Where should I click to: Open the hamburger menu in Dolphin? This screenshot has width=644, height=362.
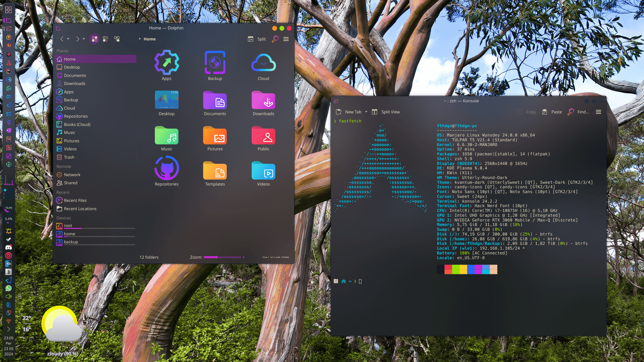(x=286, y=39)
